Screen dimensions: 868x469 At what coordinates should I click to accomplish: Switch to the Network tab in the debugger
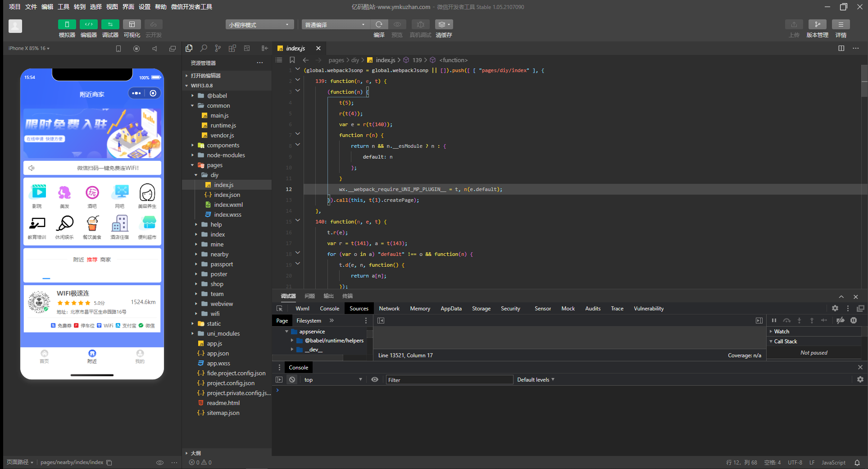(389, 309)
